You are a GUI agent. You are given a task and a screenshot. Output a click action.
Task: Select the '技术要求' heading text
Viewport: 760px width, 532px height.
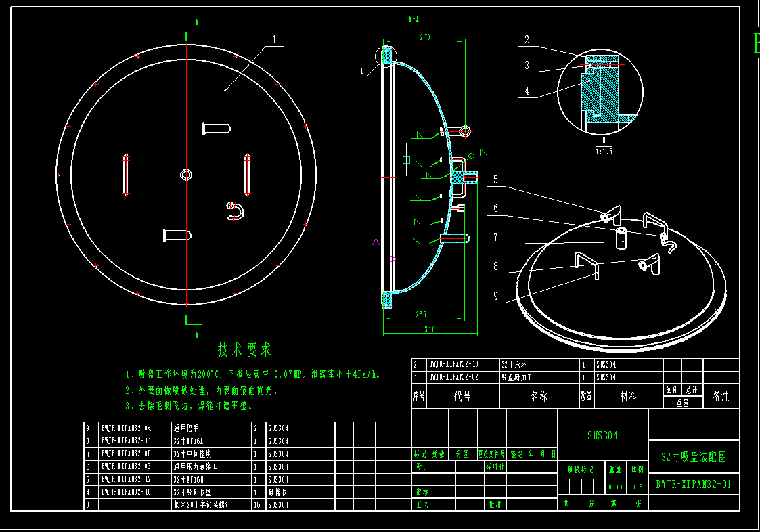click(244, 350)
